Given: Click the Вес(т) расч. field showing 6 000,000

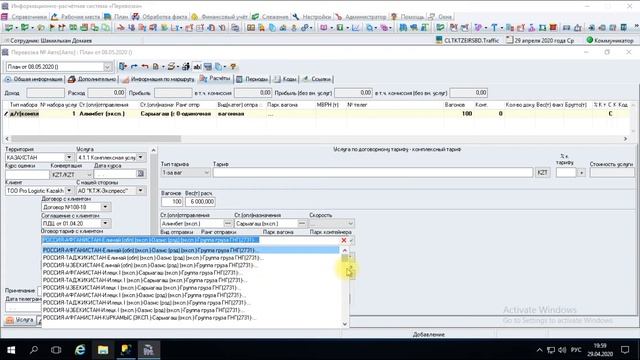Looking at the screenshot, I should coord(200,202).
